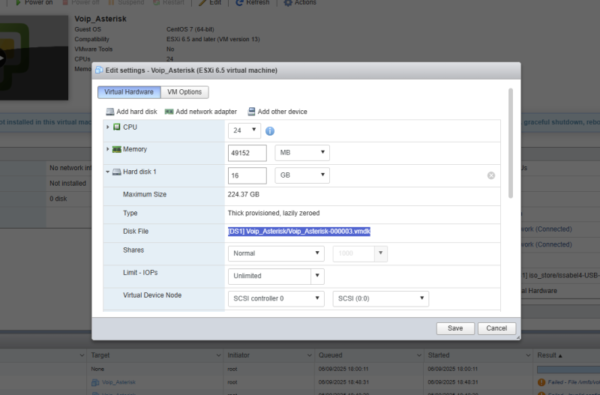Sort tasks by Target column header

click(x=100, y=355)
